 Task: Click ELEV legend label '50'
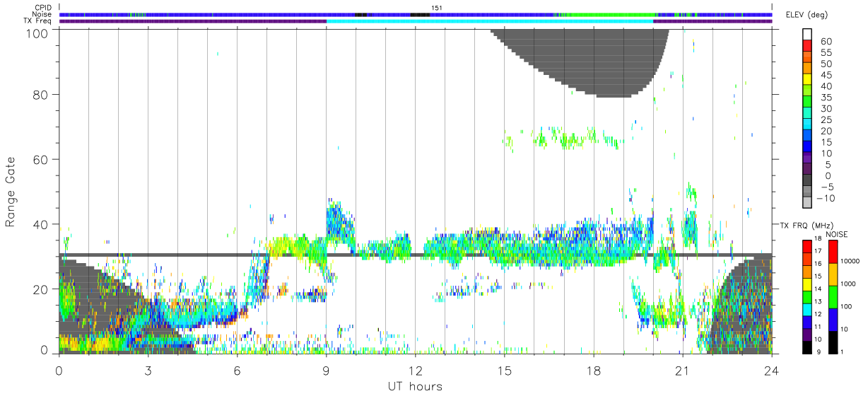point(826,64)
